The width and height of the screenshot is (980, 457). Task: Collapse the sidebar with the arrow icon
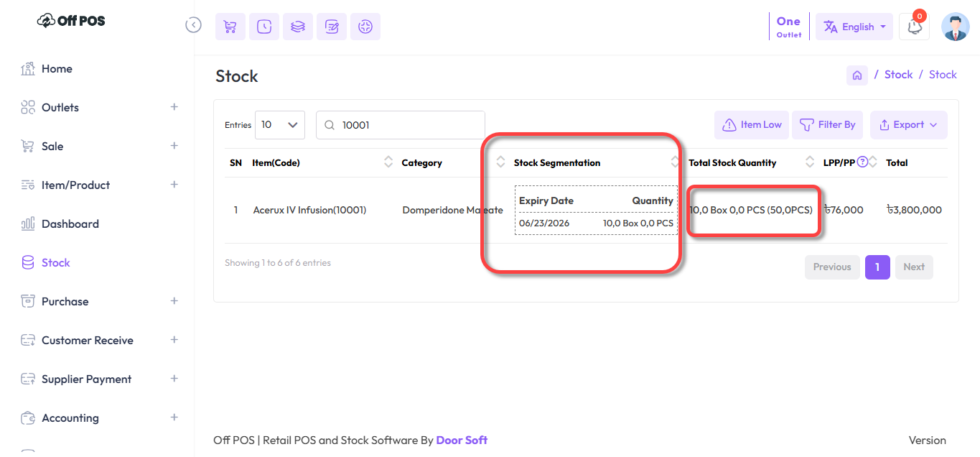193,24
